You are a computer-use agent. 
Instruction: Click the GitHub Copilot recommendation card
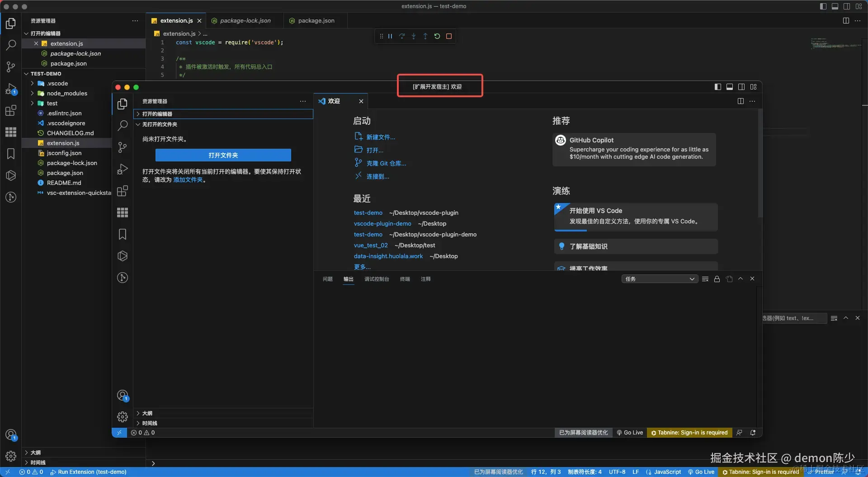pos(634,149)
